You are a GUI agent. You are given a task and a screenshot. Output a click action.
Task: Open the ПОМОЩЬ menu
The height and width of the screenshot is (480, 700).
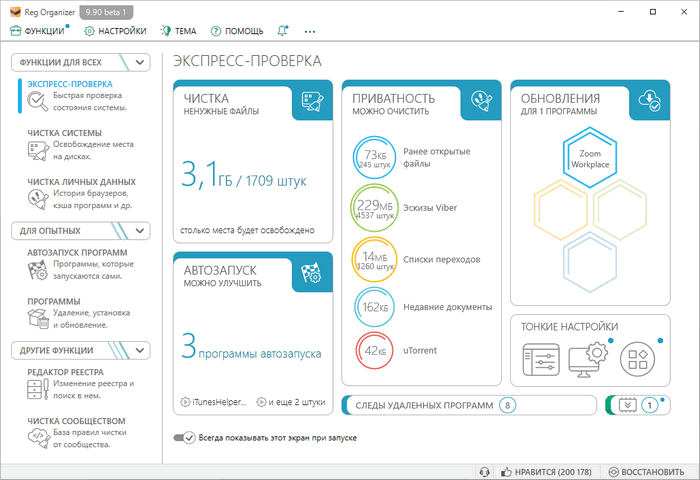click(x=237, y=31)
